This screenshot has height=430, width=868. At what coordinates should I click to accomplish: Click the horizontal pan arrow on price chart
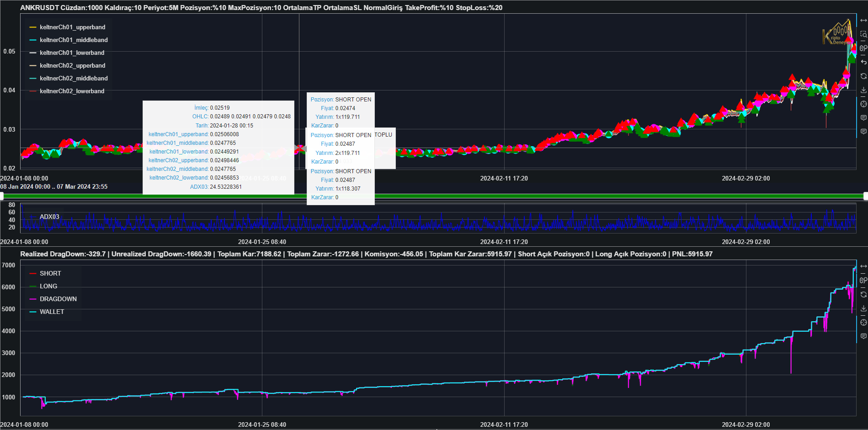point(863,21)
